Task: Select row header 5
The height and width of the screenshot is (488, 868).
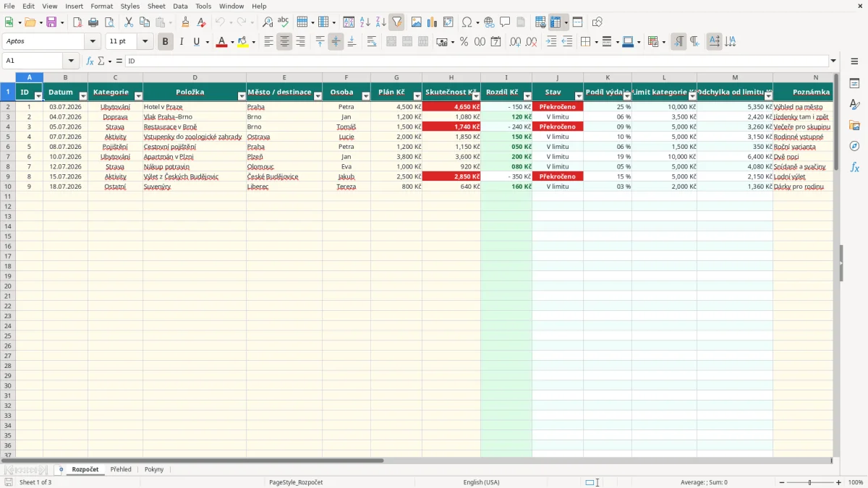Action: 7,137
